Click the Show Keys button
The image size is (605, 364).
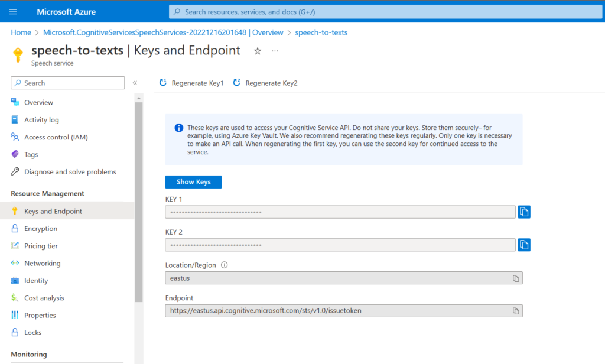point(193,182)
